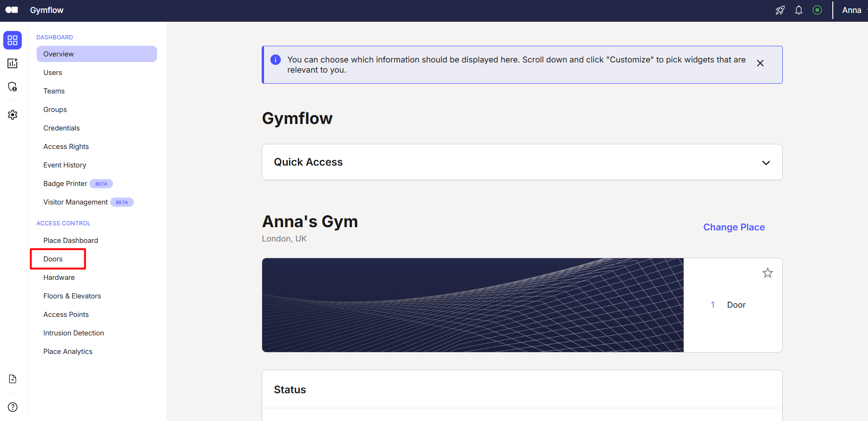The height and width of the screenshot is (421, 868).
Task: Open the shield lock security icon
Action: click(x=13, y=87)
